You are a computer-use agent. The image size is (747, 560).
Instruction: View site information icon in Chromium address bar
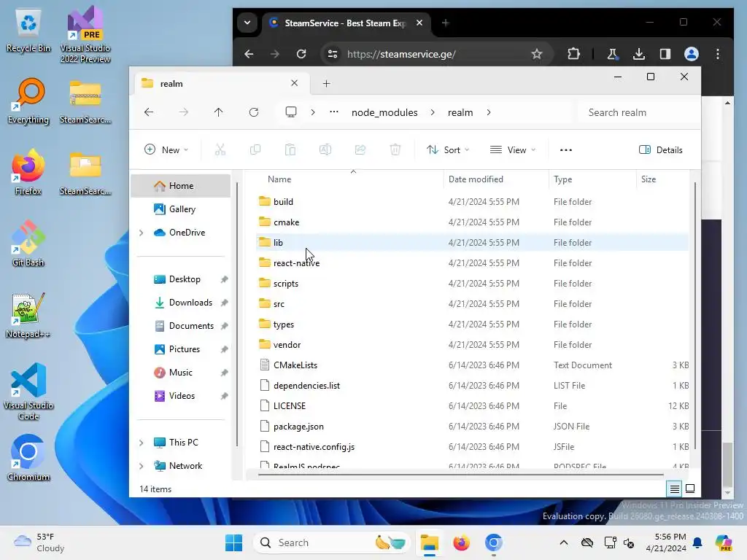(333, 54)
